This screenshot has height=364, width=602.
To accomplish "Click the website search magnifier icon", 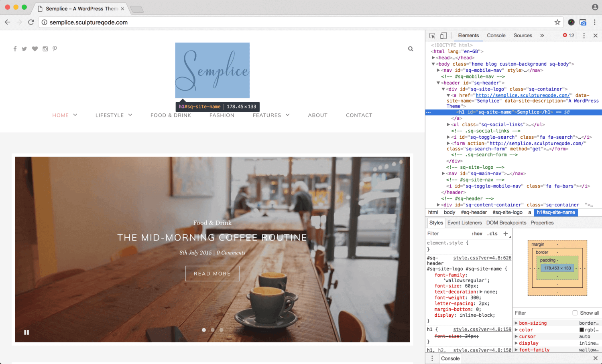I will [411, 49].
